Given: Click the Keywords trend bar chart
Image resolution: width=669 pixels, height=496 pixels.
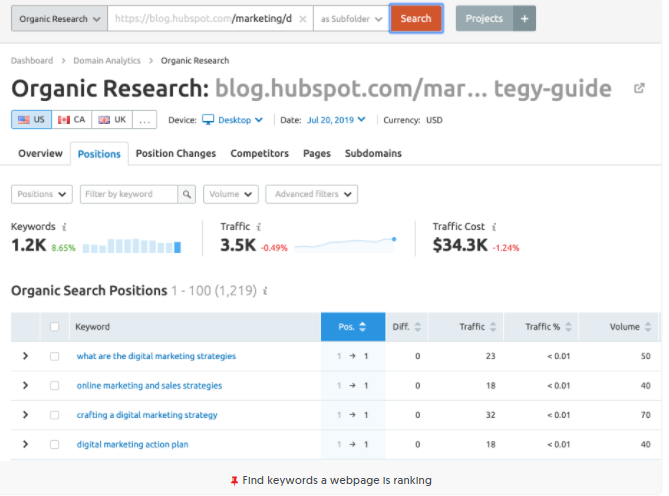Looking at the screenshot, I should click(x=132, y=246).
